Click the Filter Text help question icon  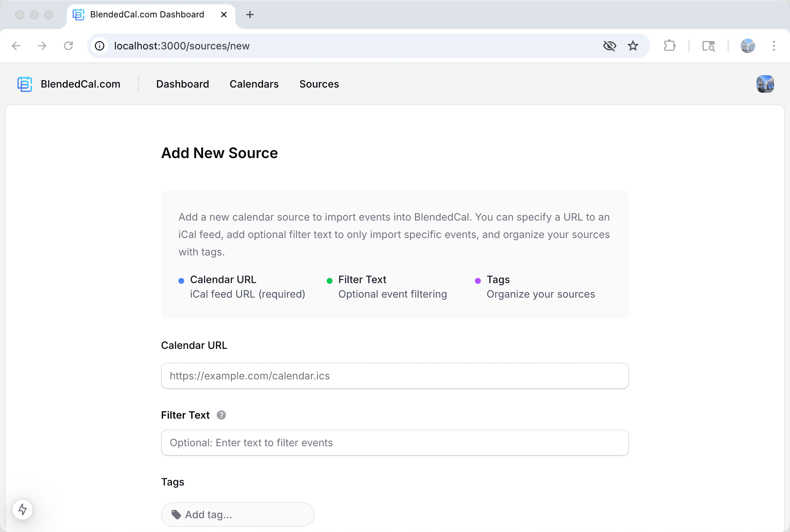tap(221, 415)
